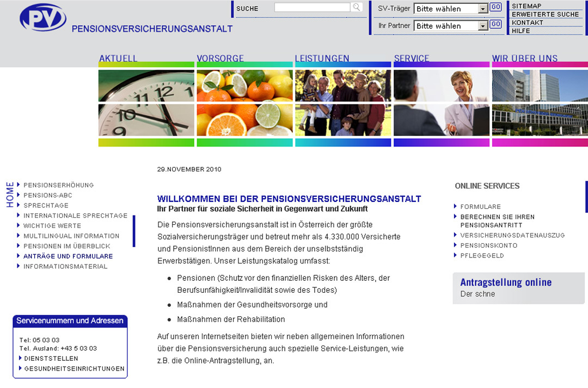
Task: Click the vertical HOME label
Action: tap(10, 194)
